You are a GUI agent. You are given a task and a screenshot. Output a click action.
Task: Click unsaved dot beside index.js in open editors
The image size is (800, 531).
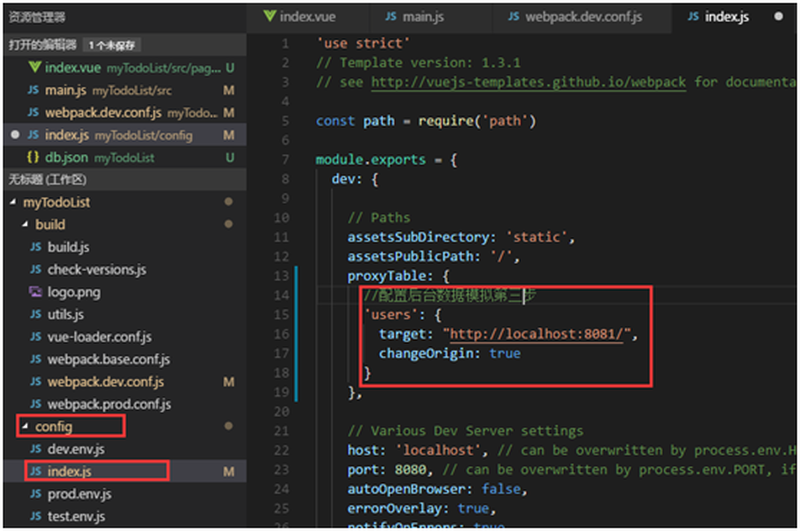[15, 135]
